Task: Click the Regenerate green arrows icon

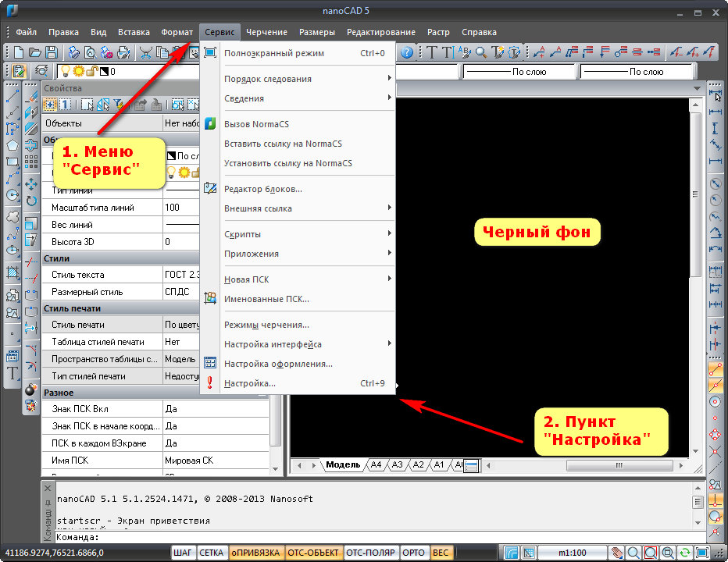Action: pyautogui.click(x=685, y=553)
